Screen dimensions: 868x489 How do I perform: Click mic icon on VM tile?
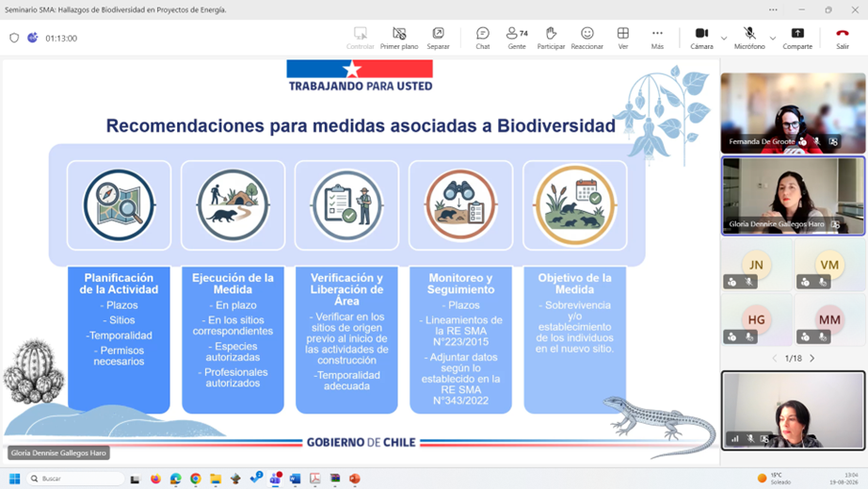823,283
